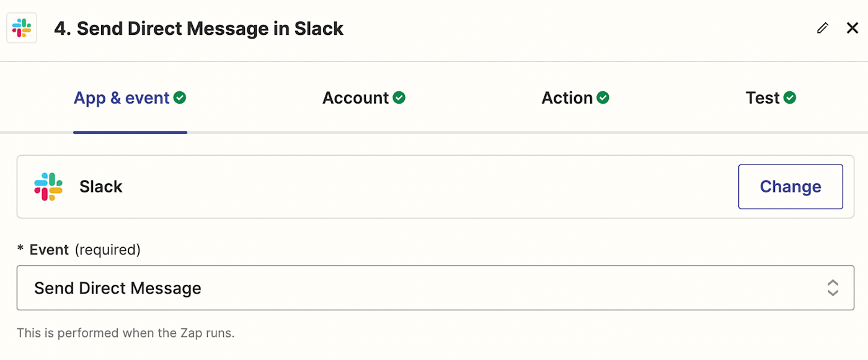Go to the Action tab
Image resolution: width=868 pixels, height=360 pixels.
(x=567, y=98)
